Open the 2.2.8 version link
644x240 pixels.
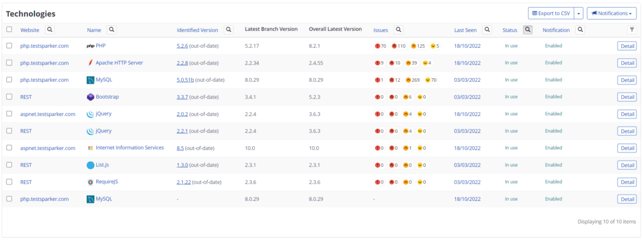pyautogui.click(x=182, y=63)
